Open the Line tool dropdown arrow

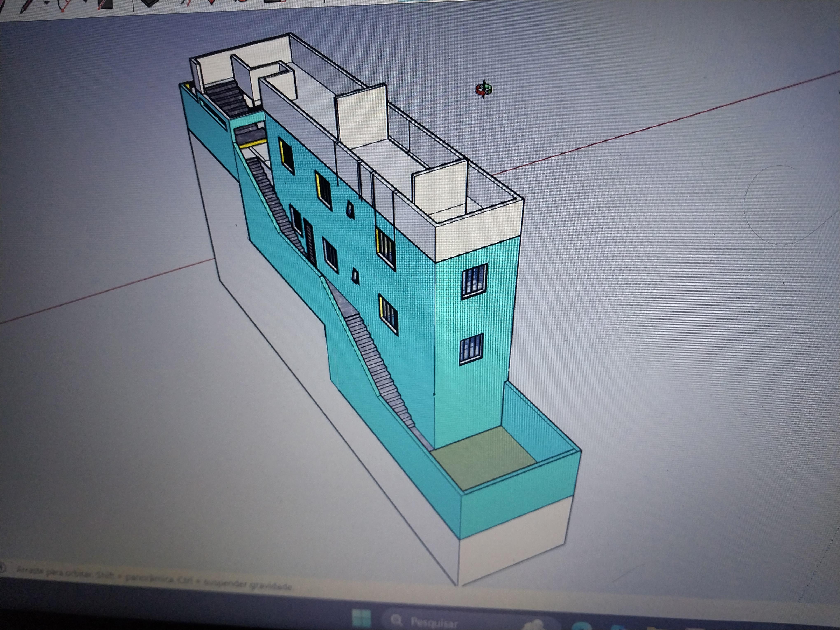(46, 3)
